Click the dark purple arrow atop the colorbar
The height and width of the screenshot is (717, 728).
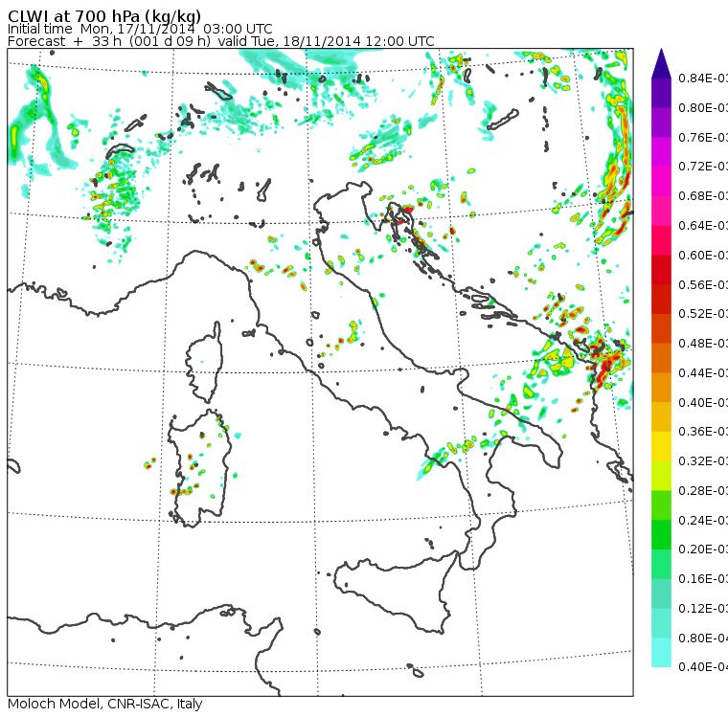(x=661, y=63)
